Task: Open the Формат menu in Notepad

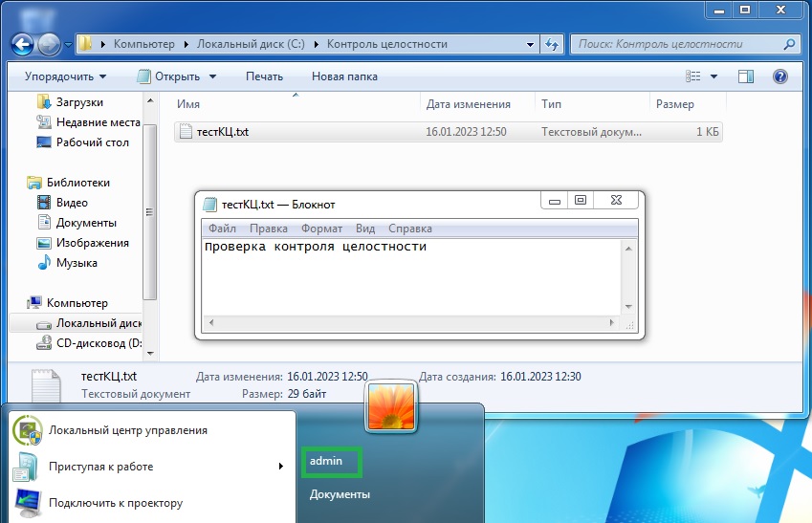Action: point(321,229)
